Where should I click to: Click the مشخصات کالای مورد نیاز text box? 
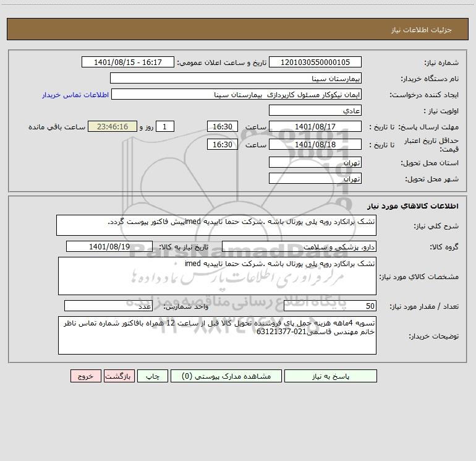coord(217,276)
